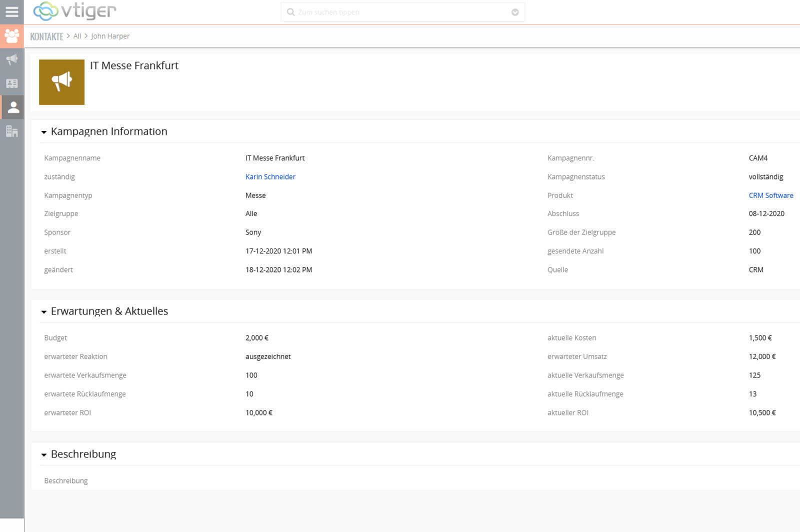Select Zielgruppe value Alle
This screenshot has height=532, width=800.
coord(251,213)
